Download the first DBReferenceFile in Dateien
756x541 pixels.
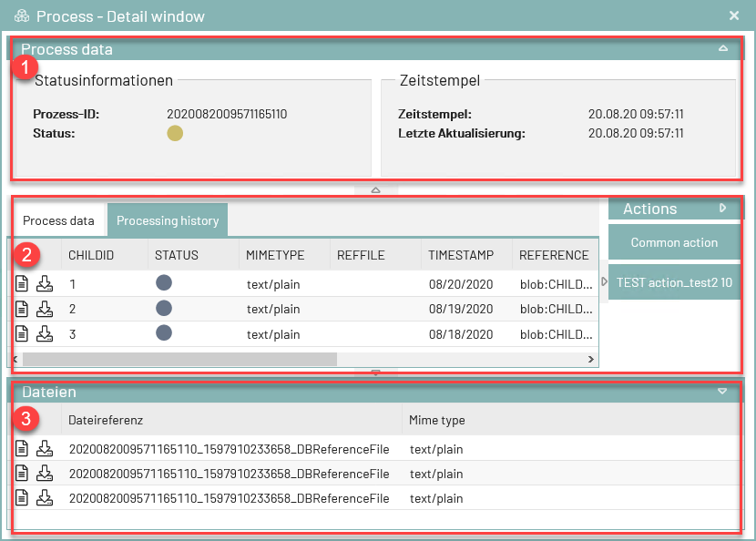pos(44,448)
